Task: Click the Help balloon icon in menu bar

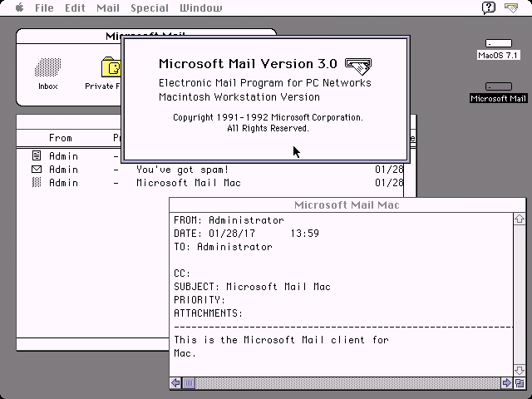Action: pos(490,7)
